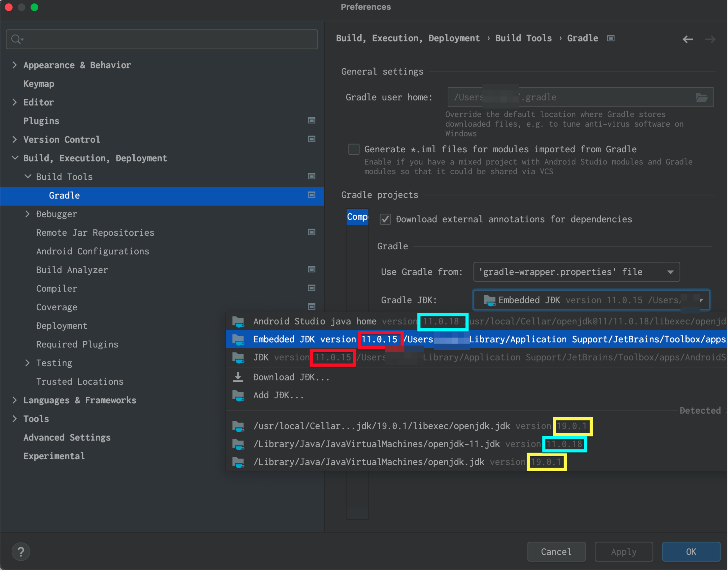Open Advanced Settings page

coord(67,438)
